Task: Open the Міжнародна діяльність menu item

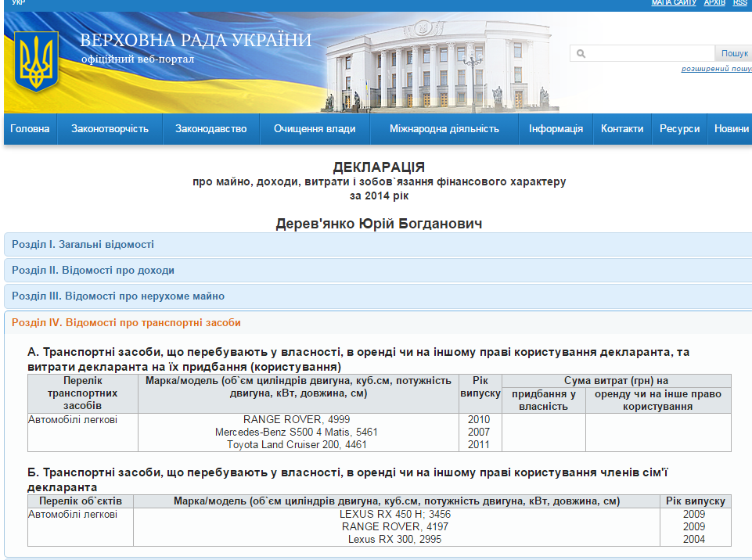Action: pyautogui.click(x=444, y=129)
